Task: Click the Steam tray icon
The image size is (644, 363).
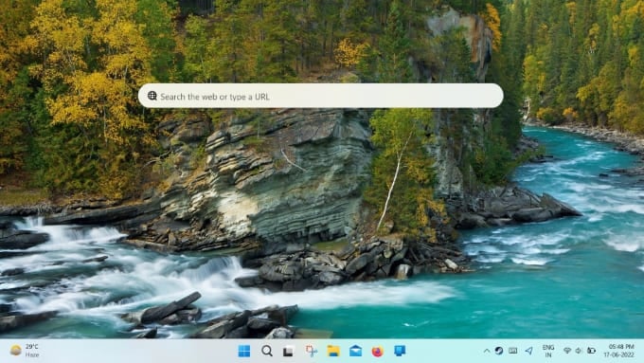Action: [x=498, y=351]
